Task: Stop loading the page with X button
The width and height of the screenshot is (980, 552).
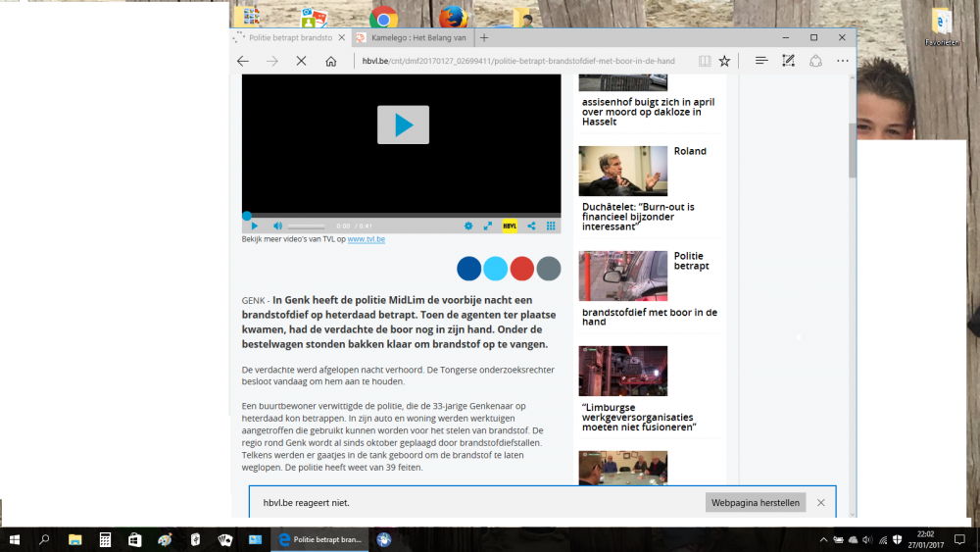Action: (301, 61)
